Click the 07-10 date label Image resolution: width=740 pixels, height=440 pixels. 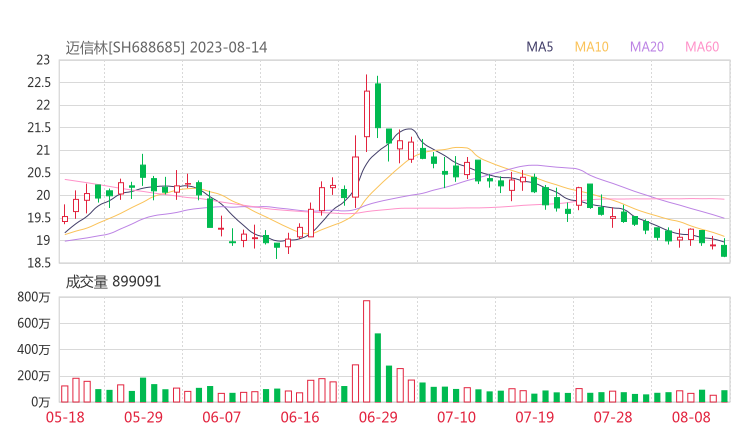[456, 417]
